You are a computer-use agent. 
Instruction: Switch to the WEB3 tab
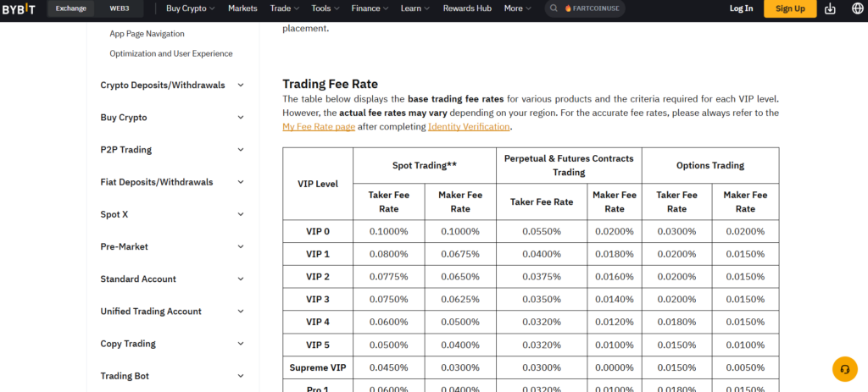(x=120, y=8)
